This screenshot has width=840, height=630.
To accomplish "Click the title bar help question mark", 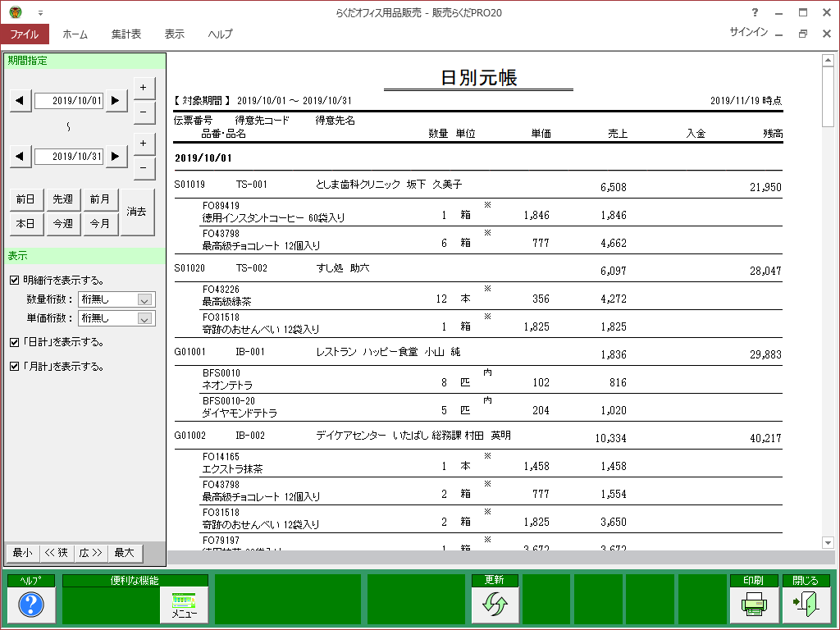I will [755, 12].
